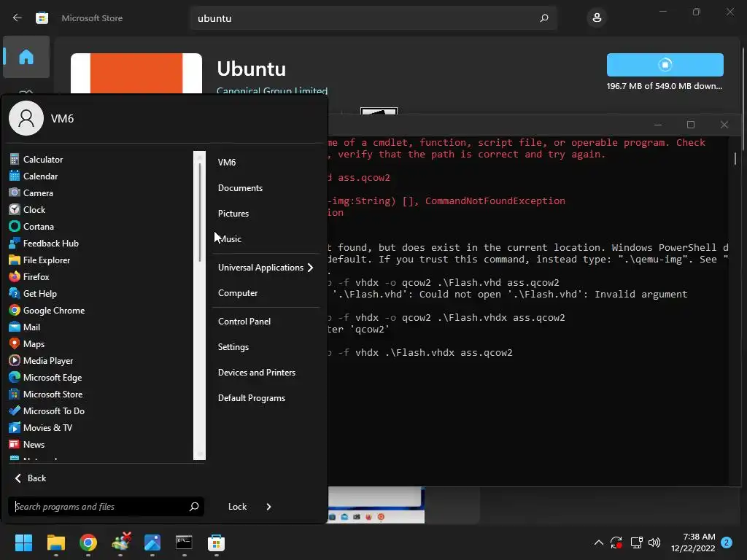Open Chrome from the taskbar
This screenshot has width=747, height=560.
coord(88,542)
